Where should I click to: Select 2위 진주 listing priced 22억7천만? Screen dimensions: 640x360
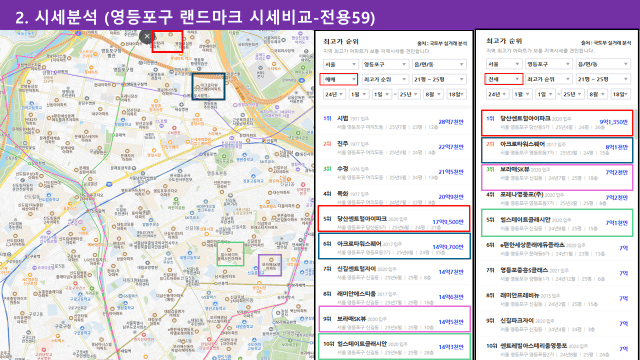tap(393, 147)
